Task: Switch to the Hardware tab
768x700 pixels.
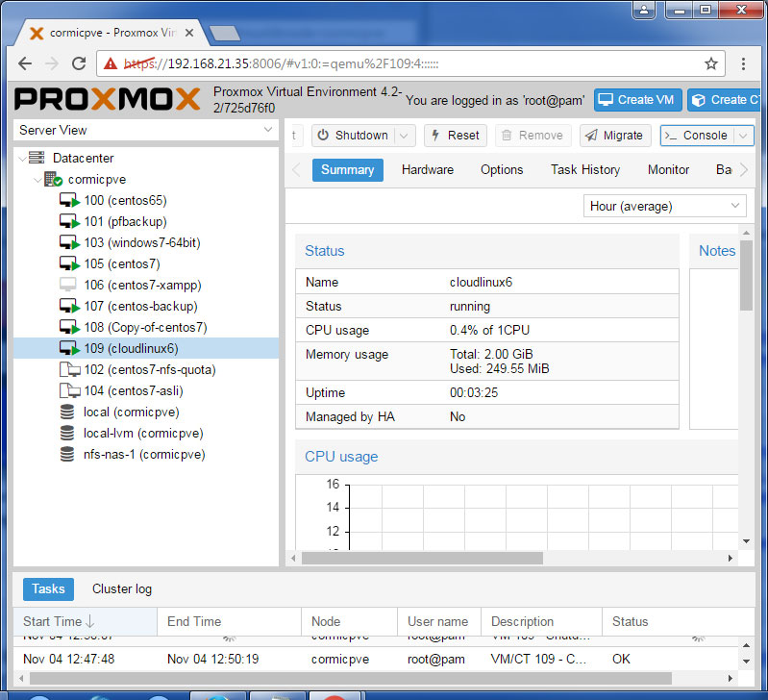Action: (x=428, y=170)
